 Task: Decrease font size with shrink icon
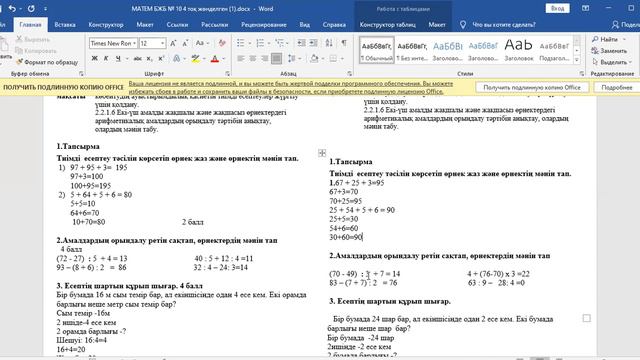[x=185, y=43]
